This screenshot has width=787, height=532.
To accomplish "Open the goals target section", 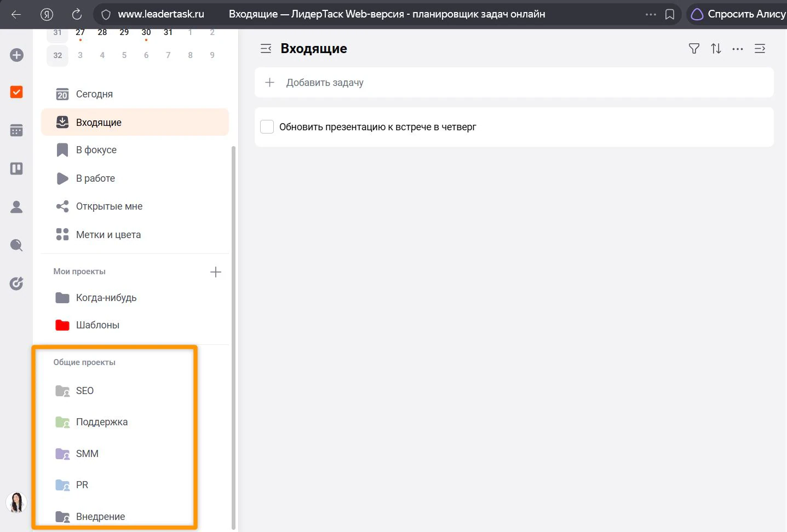I will 16,284.
